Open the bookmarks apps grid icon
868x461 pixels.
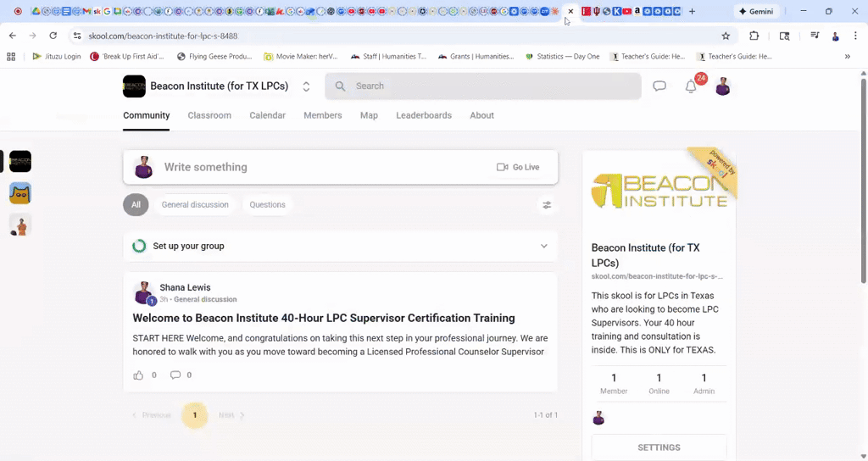pos(11,57)
